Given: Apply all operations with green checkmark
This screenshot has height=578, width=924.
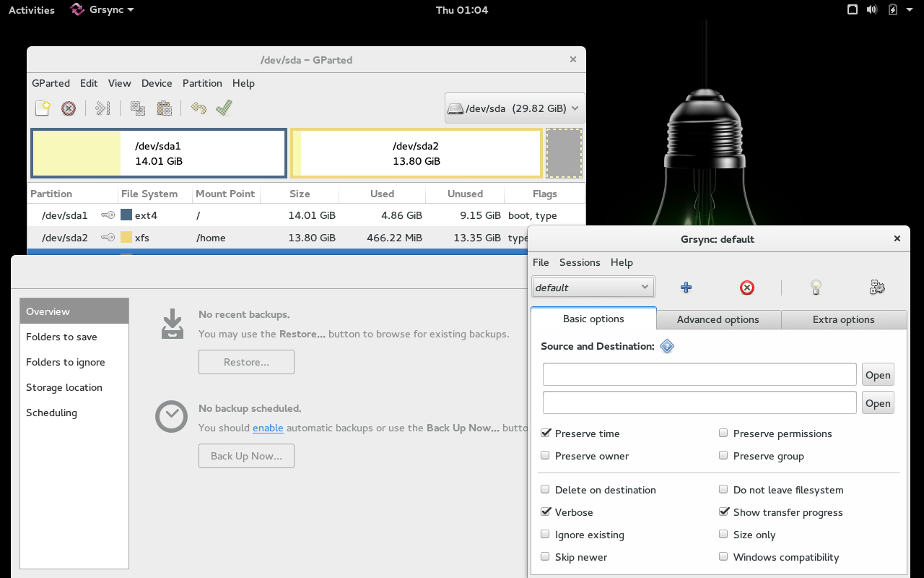Looking at the screenshot, I should coord(224,108).
